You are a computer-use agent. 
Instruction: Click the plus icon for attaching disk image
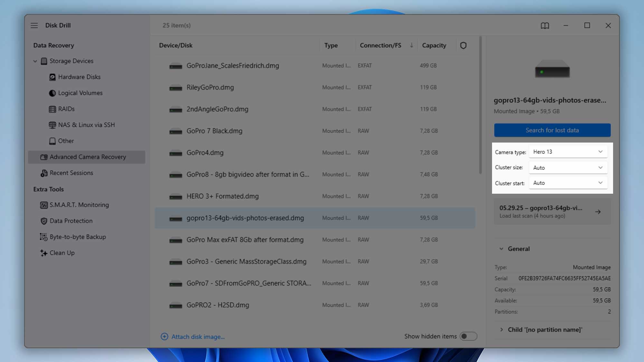[x=164, y=337]
